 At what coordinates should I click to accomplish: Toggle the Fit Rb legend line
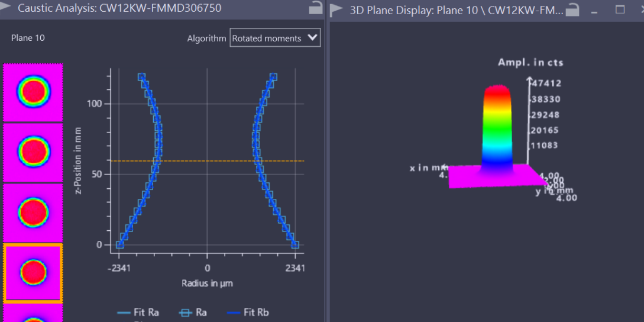(248, 312)
